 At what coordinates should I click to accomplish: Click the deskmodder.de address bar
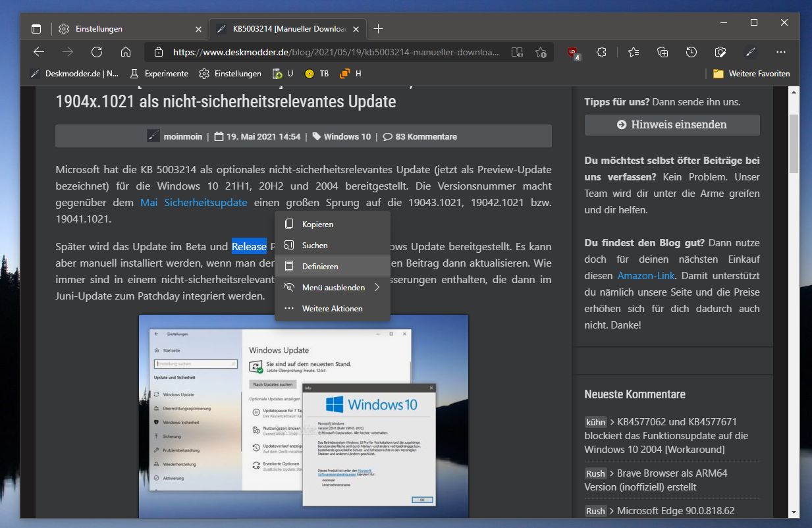pos(336,52)
